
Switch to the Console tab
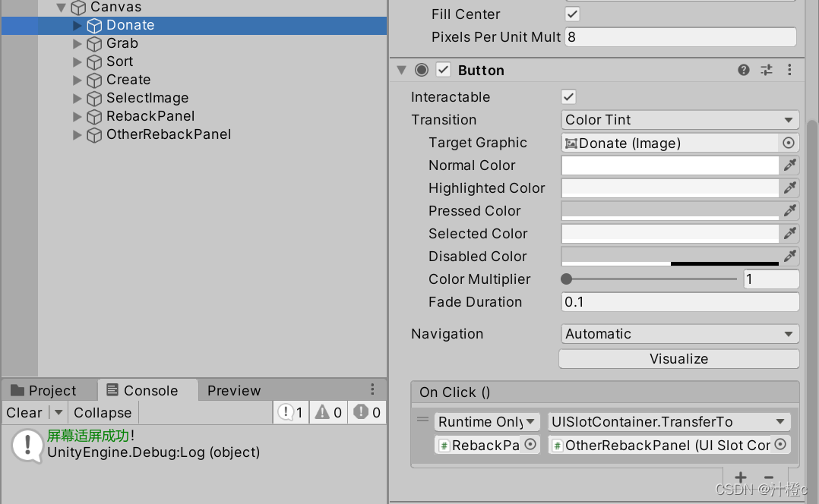tap(148, 390)
